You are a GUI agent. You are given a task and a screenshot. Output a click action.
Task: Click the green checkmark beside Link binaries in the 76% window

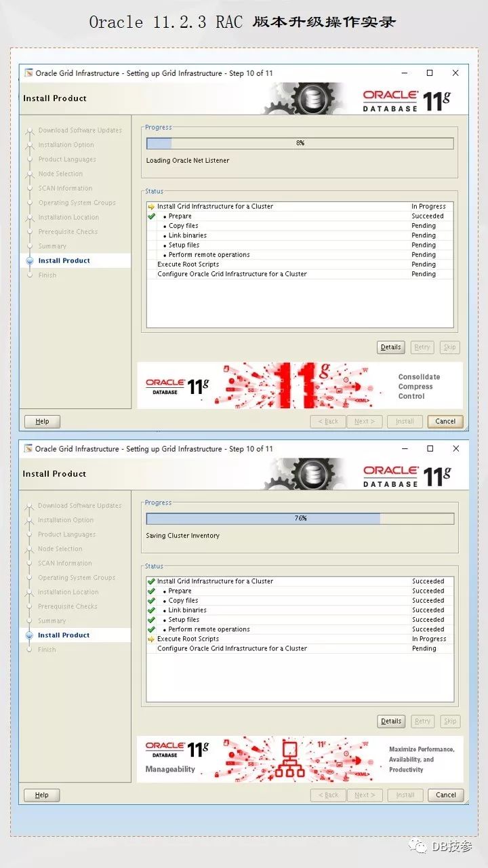pos(151,610)
